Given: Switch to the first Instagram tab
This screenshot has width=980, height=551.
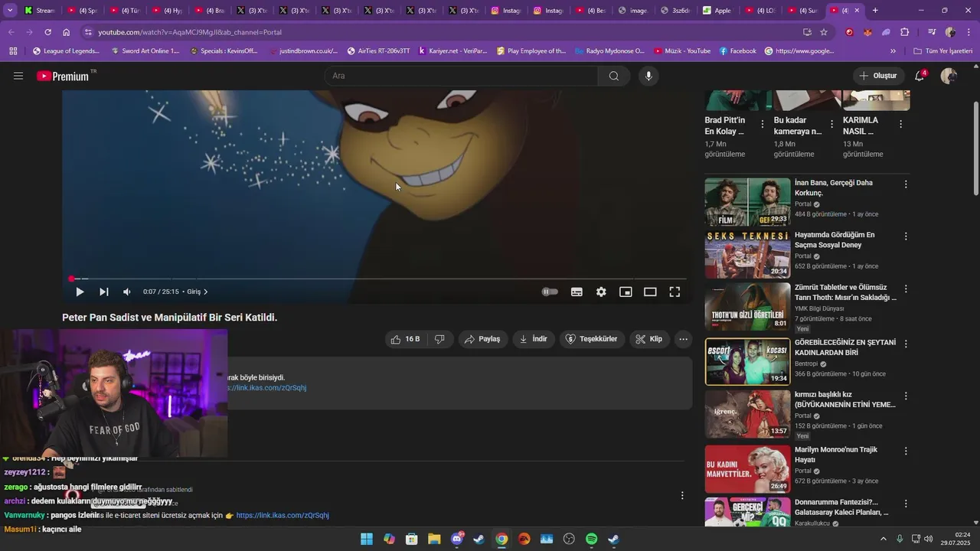Looking at the screenshot, I should [505, 11].
